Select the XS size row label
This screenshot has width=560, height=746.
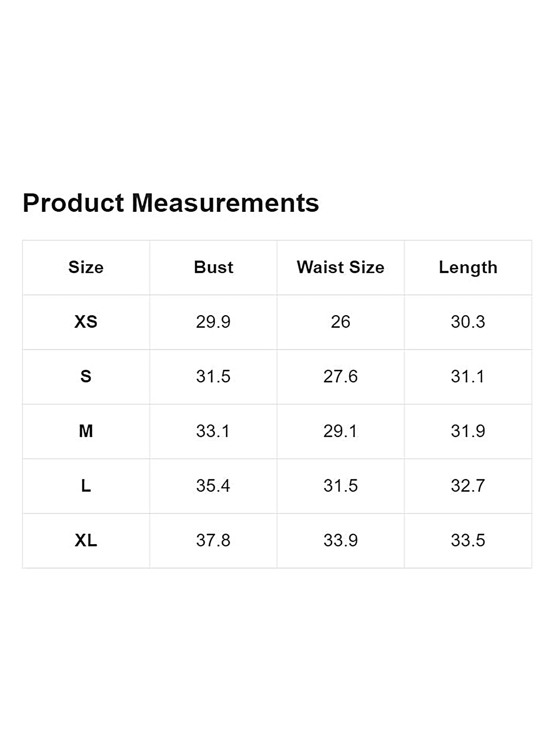click(86, 322)
